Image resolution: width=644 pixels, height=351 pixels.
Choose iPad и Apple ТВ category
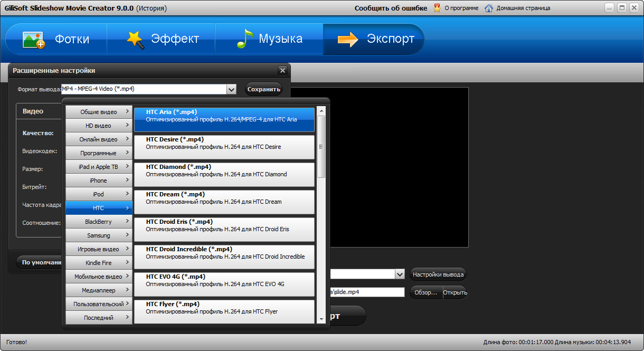99,167
